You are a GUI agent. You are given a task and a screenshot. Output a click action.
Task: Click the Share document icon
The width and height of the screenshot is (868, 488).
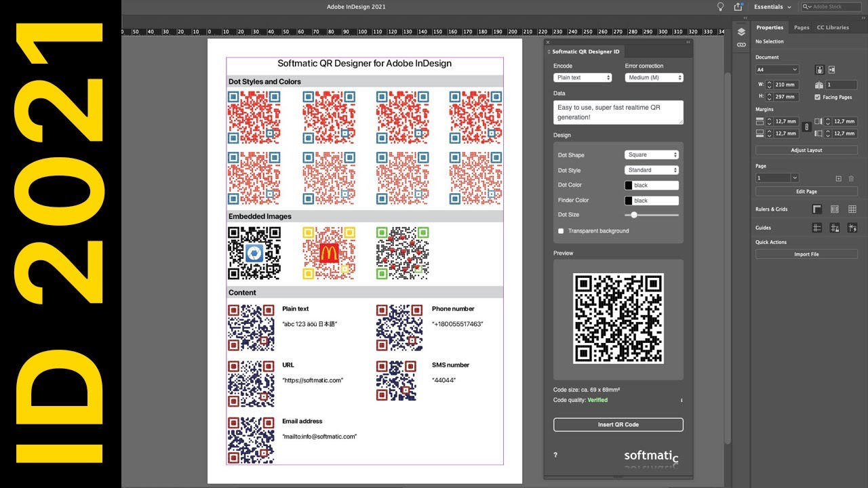coord(738,7)
